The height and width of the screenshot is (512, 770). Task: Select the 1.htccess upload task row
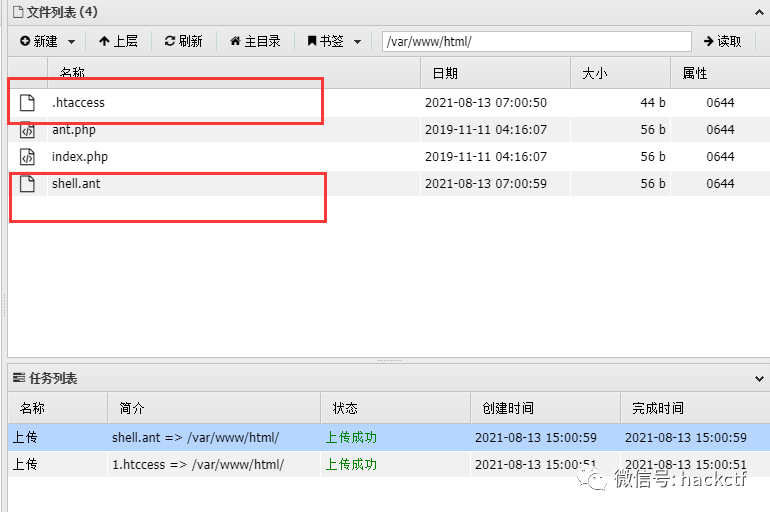click(389, 464)
